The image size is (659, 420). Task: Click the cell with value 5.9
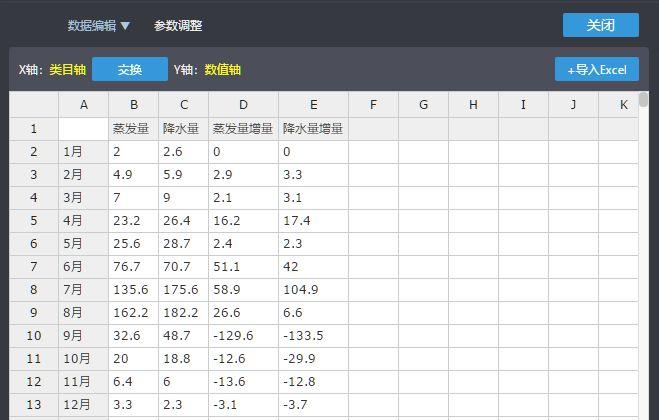(x=184, y=174)
